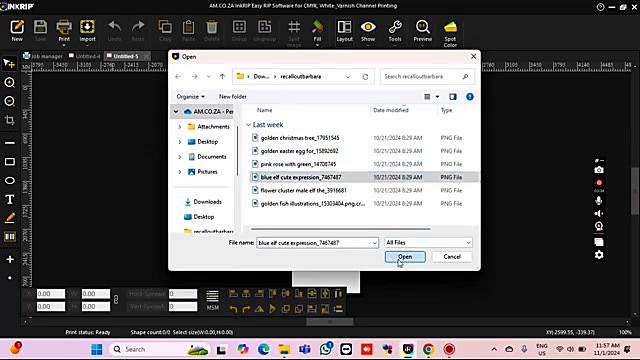Select the zoom out tool in left sidebar
This screenshot has height=360, width=640.
(9, 101)
